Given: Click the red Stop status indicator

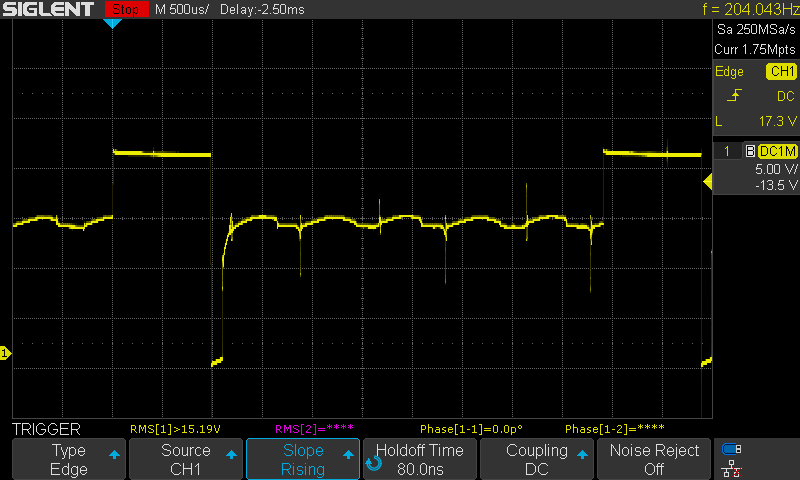Looking at the screenshot, I should pos(126,9).
